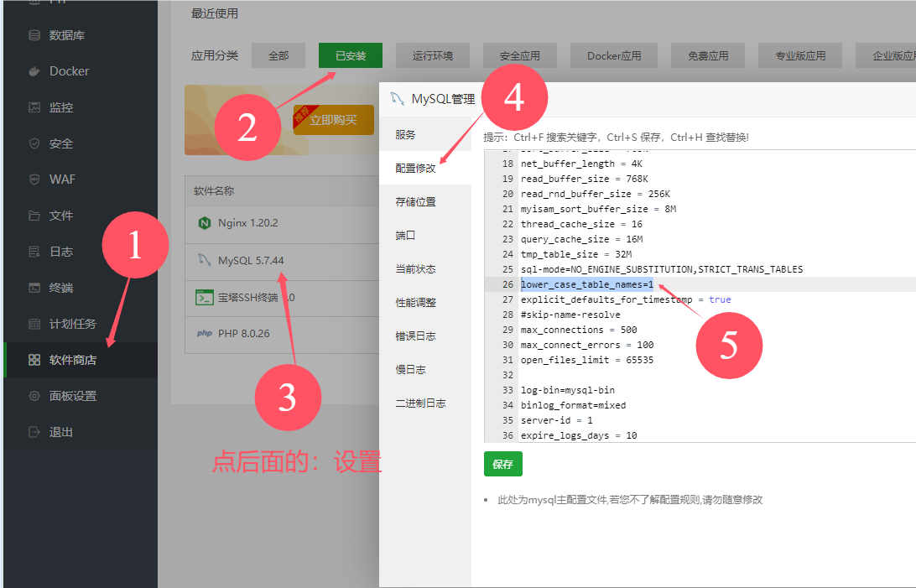Click the MySQL 5.7.44 software row
Screen dimensions: 916x588
pyautogui.click(x=282, y=262)
